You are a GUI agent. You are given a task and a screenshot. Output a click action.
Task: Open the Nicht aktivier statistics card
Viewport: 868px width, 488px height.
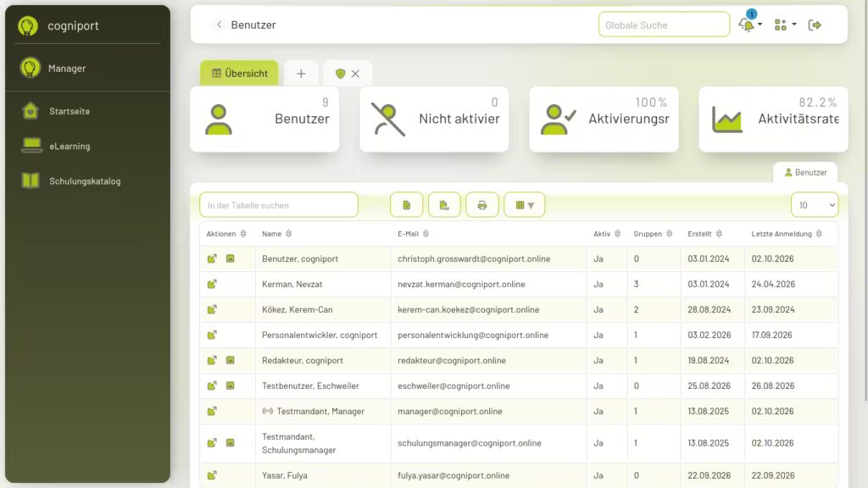tap(434, 119)
